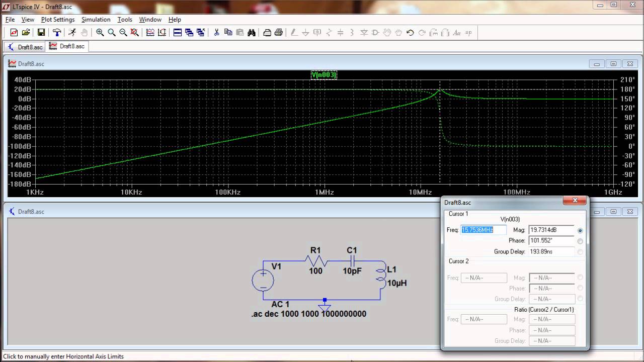Click the Copy icon in the toolbar
This screenshot has height=362, width=644.
coord(228,32)
